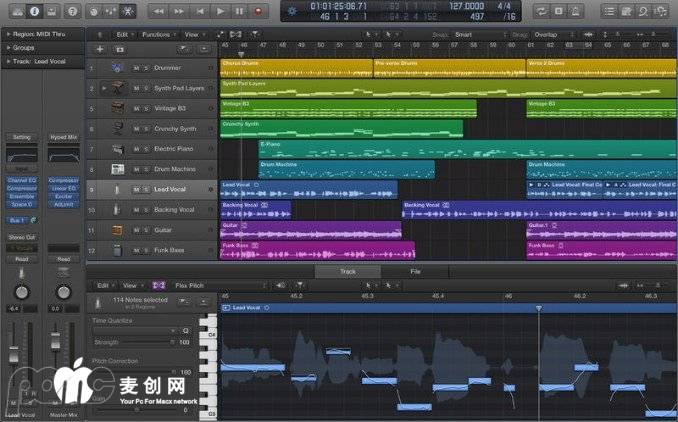This screenshot has height=422, width=678.
Task: Click the add new track plus button
Action: point(99,48)
